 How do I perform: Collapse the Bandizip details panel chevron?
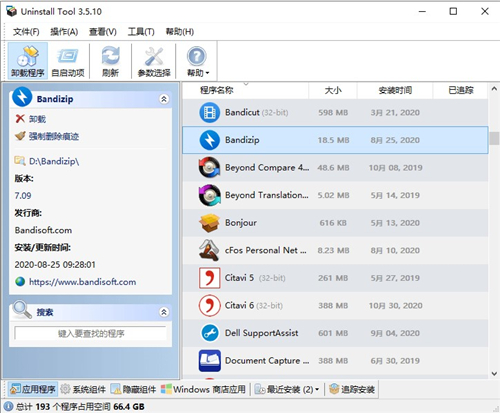click(x=164, y=99)
